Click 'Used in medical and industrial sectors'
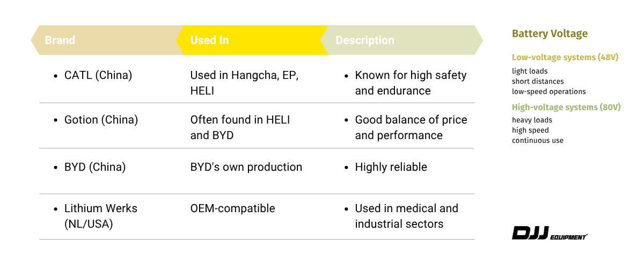This screenshot has height=275, width=644. [406, 216]
